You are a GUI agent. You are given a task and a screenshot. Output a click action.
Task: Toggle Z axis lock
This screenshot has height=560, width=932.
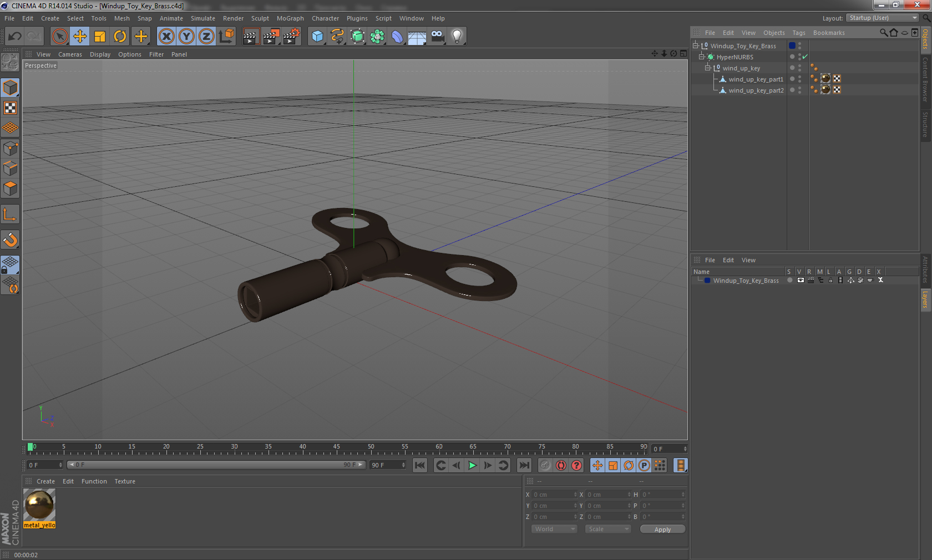(206, 37)
